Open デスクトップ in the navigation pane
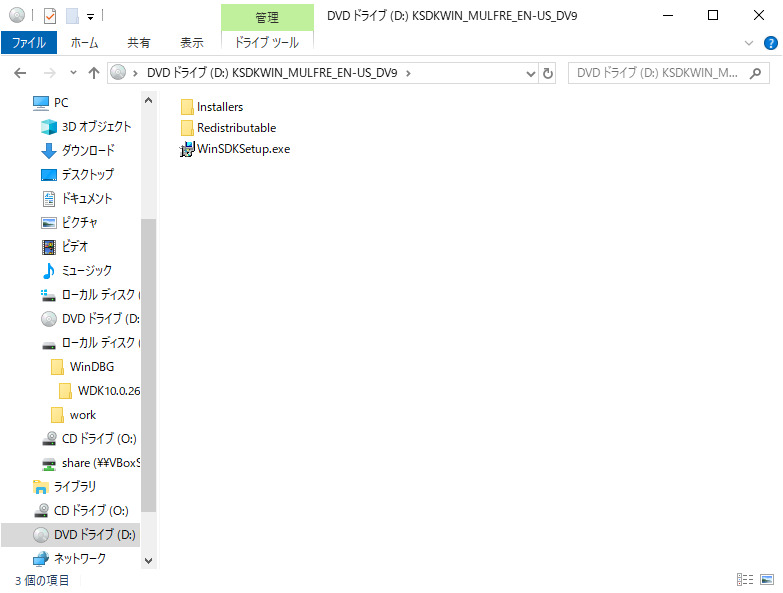783x593 pixels. (77, 175)
